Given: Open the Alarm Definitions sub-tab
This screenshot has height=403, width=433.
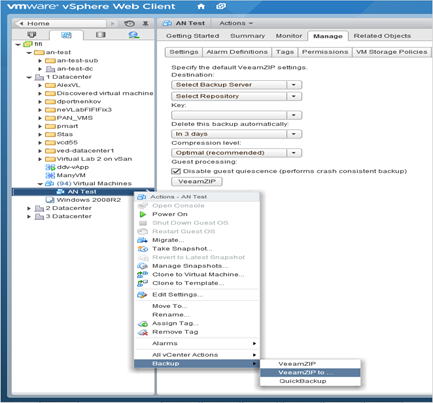Looking at the screenshot, I should 237,52.
